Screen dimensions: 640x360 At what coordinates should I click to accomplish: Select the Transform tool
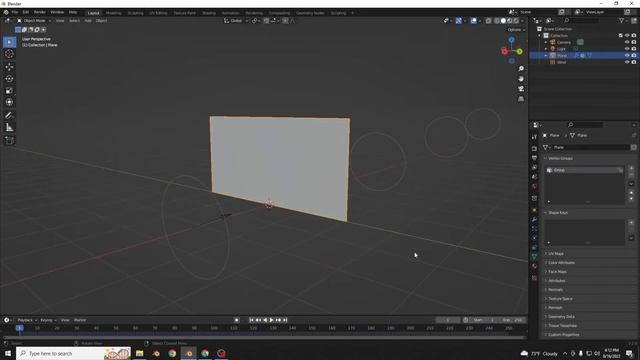point(9,102)
